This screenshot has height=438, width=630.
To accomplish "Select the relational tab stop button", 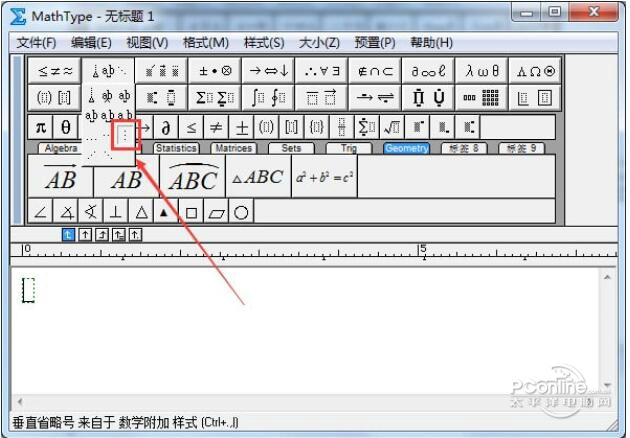I will tap(119, 234).
